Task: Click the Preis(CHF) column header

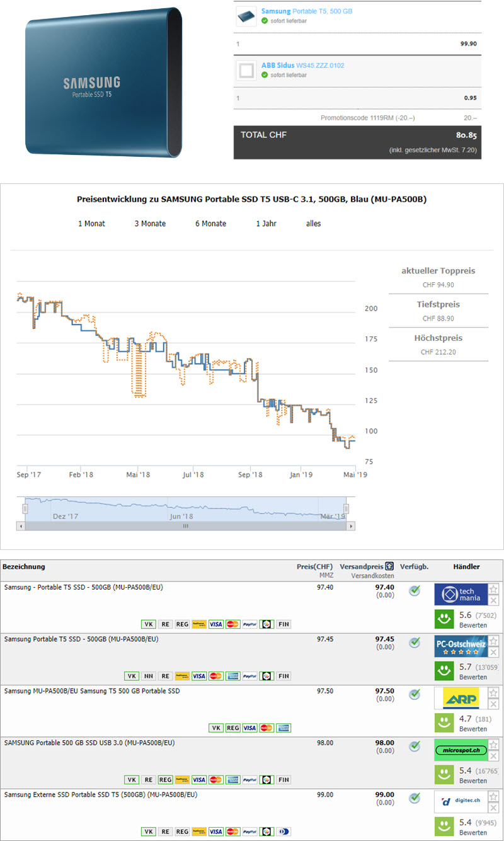Action: coord(315,567)
